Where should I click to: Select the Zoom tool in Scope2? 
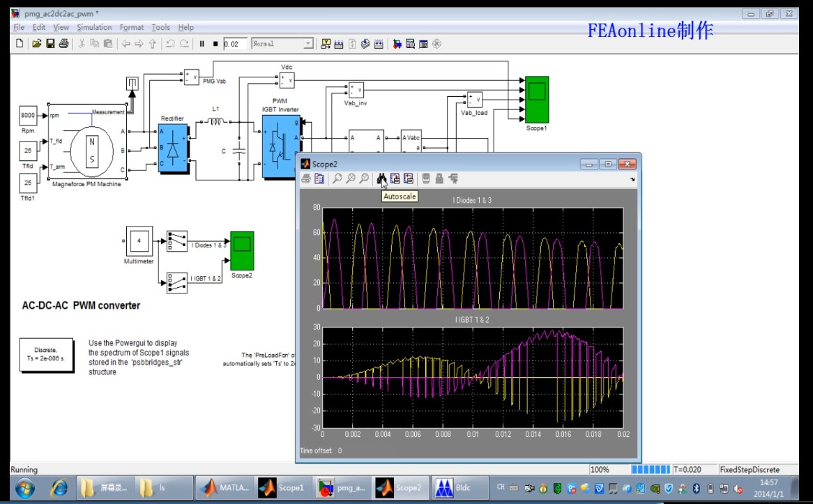(337, 179)
